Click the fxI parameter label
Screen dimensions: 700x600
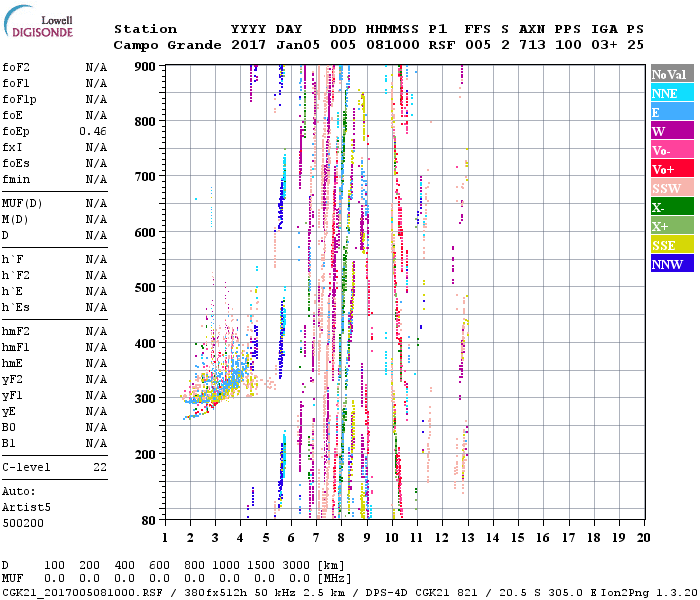(x=12, y=147)
